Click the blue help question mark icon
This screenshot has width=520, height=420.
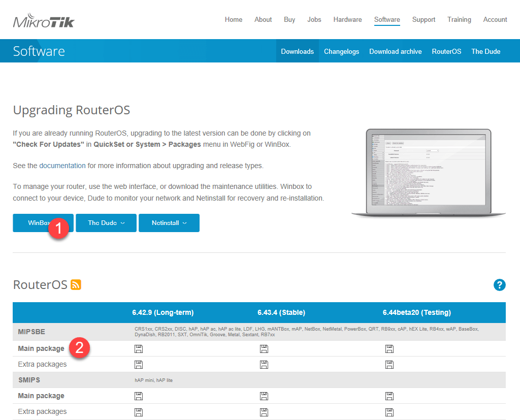(x=499, y=285)
